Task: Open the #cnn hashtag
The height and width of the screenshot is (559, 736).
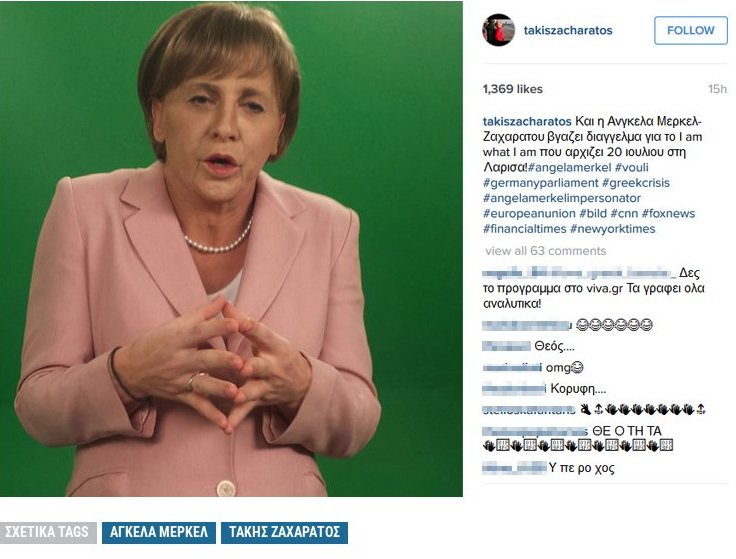Action: [624, 214]
